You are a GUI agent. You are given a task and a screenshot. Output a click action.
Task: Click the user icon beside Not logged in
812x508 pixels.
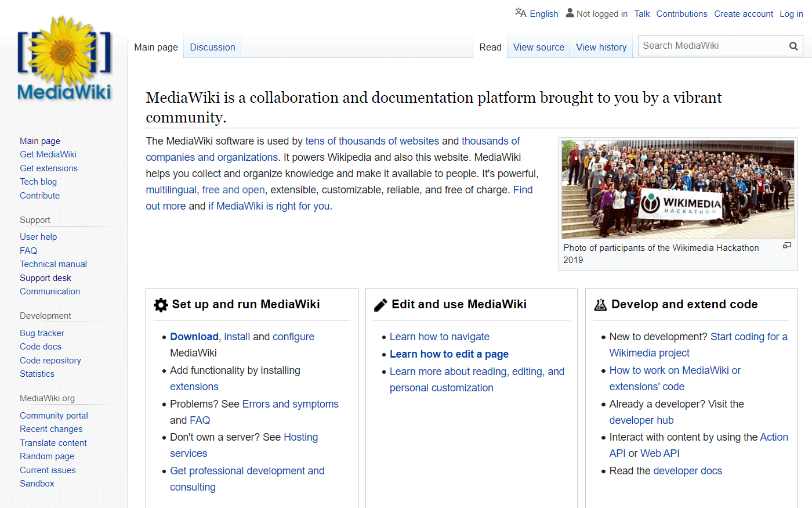click(x=570, y=12)
